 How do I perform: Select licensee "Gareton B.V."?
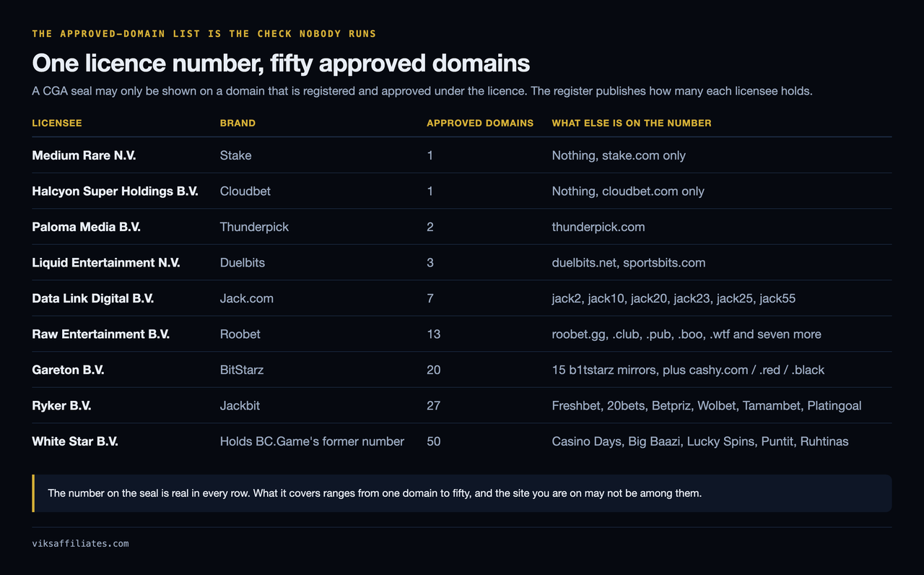tap(69, 370)
